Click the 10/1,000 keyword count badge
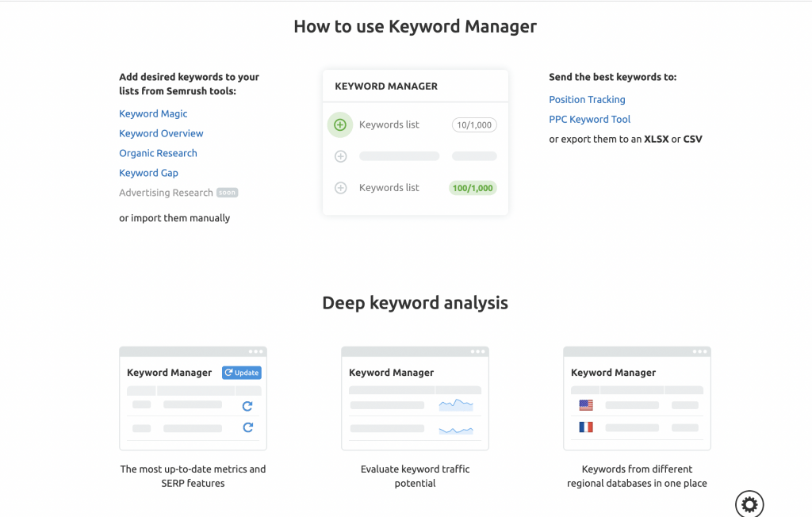The height and width of the screenshot is (517, 812). [474, 125]
